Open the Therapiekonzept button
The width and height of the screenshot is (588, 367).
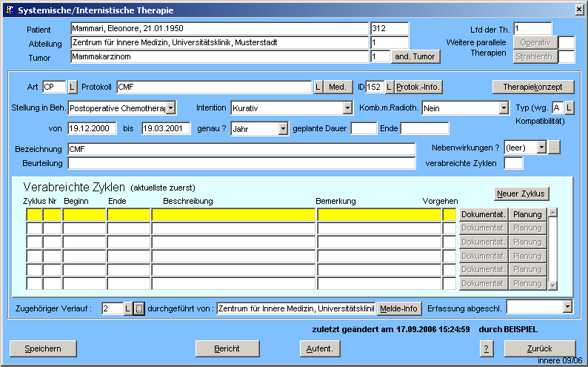pyautogui.click(x=532, y=87)
